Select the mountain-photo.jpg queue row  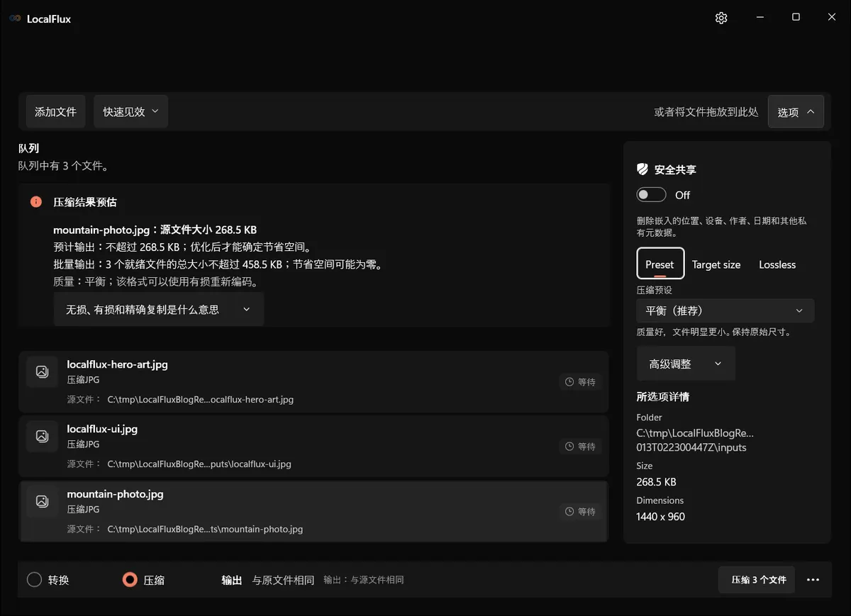(x=313, y=511)
